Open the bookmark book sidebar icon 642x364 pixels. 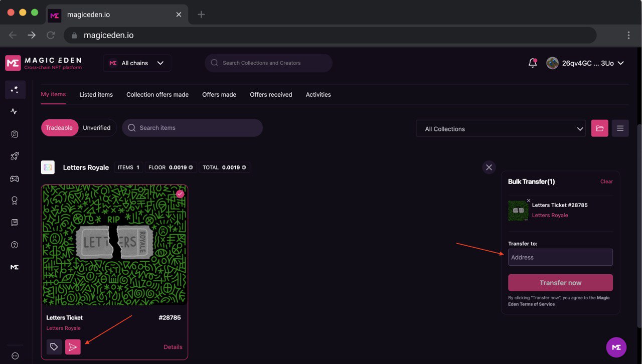click(15, 223)
